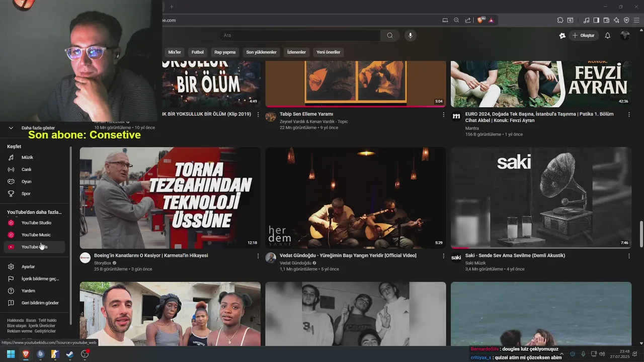Click the Brave Rewards triangle icon

[491, 20]
